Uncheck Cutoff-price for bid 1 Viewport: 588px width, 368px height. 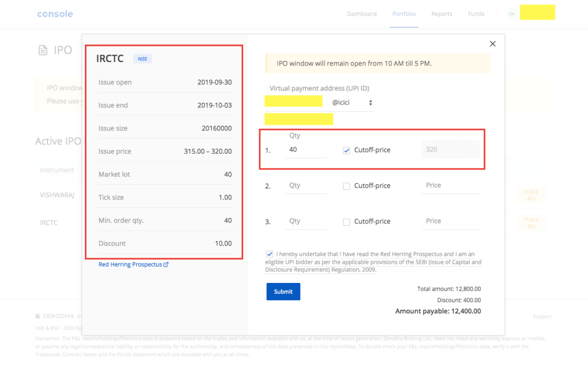tap(346, 150)
